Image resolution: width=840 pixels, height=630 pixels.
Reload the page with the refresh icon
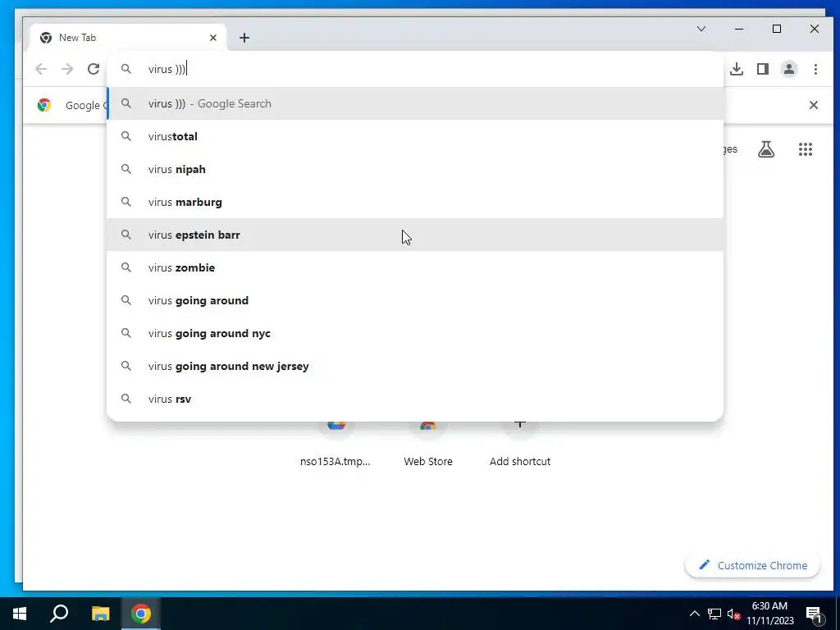tap(94, 69)
